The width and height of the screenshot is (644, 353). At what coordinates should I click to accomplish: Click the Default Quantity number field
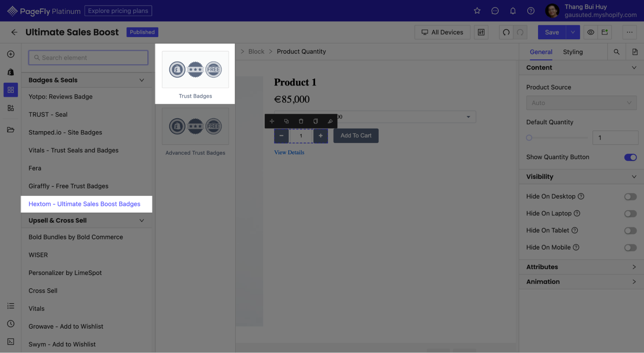pyautogui.click(x=615, y=138)
